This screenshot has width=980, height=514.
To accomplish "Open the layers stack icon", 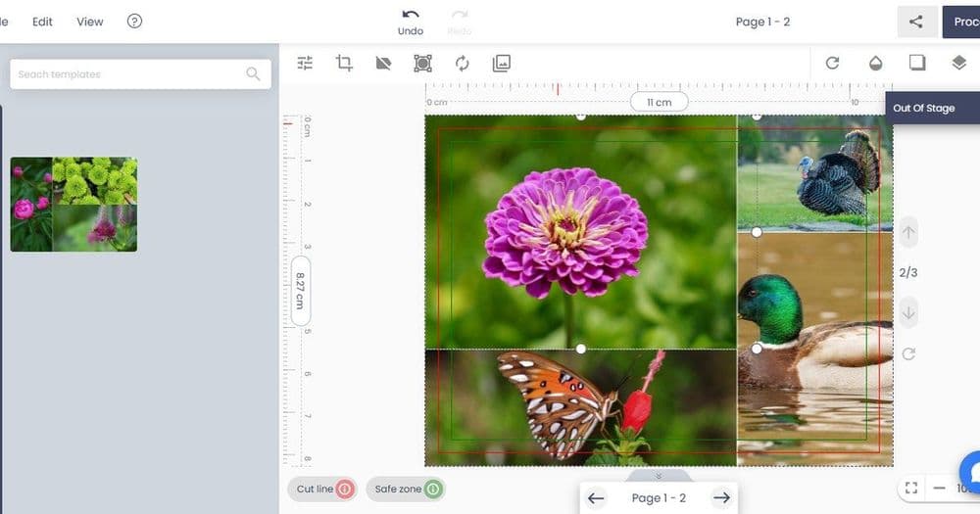I will click(x=958, y=62).
